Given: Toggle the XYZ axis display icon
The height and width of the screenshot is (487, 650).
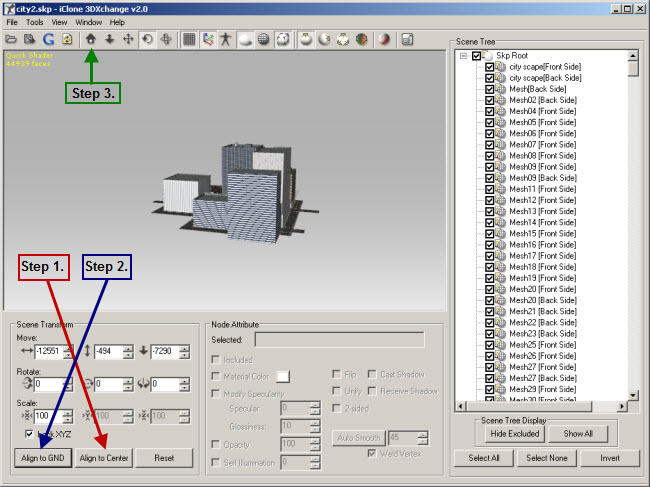Looking at the screenshot, I should [208, 39].
